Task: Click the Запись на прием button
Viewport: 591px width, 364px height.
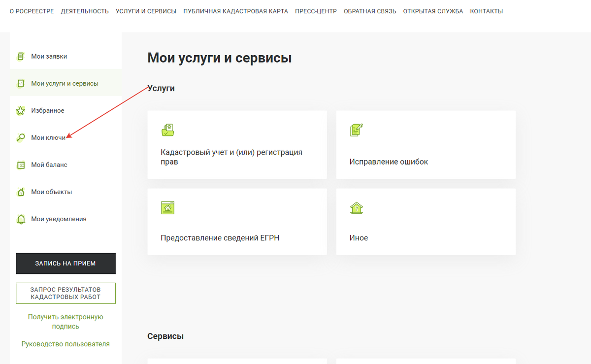Action: pyautogui.click(x=66, y=264)
